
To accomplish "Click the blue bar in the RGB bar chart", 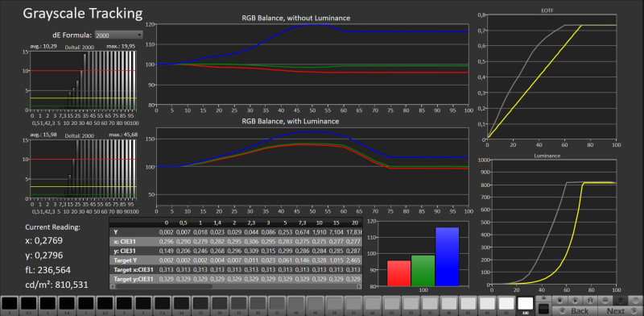I will pyautogui.click(x=447, y=256).
